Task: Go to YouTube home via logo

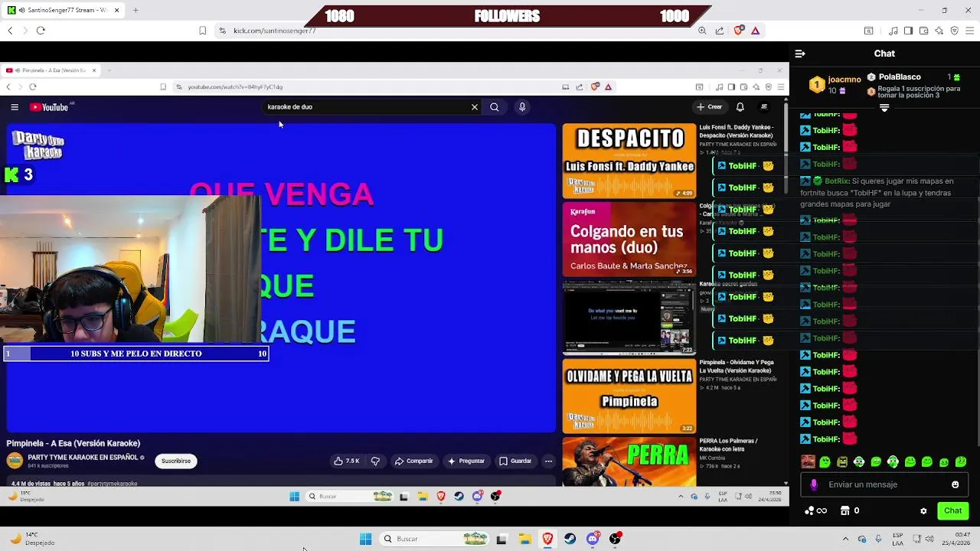Action: coord(49,107)
